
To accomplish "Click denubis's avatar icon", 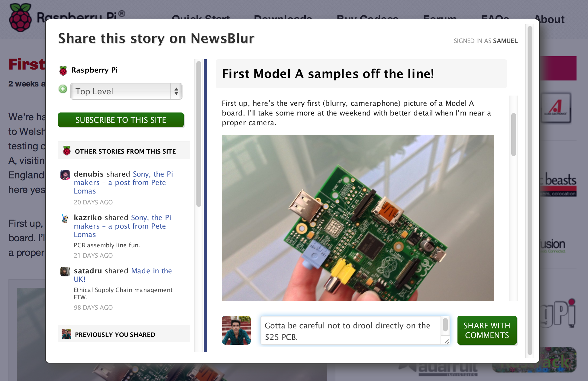I will click(65, 174).
